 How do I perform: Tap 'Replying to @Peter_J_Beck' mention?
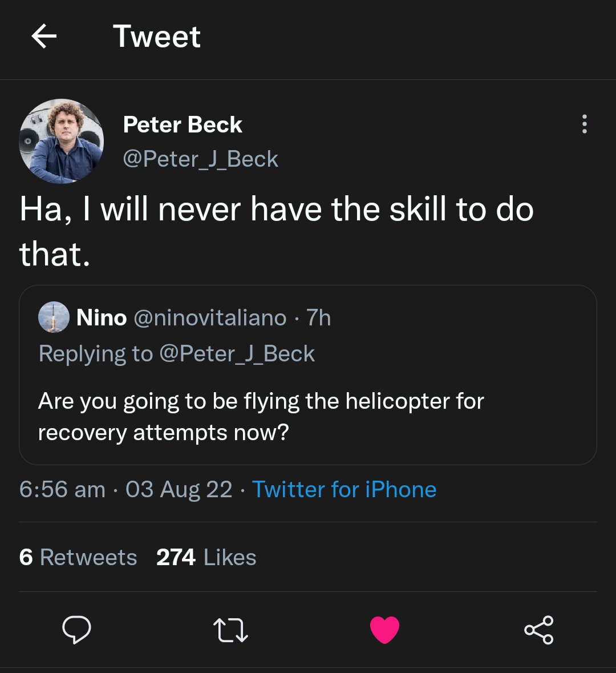pyautogui.click(x=236, y=354)
